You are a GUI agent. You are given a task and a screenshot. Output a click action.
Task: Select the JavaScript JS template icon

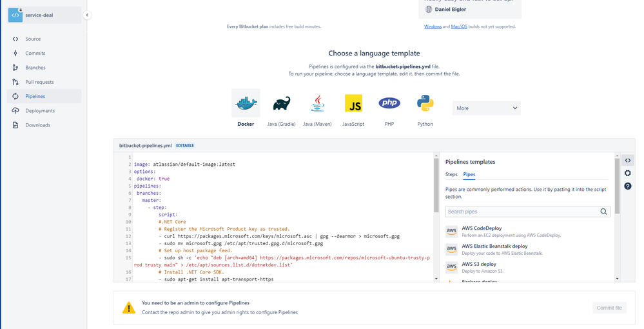[x=353, y=103]
